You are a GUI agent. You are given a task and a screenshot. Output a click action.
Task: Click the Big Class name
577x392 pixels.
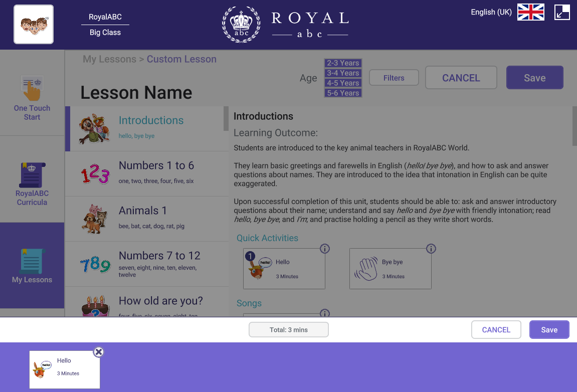(x=105, y=33)
